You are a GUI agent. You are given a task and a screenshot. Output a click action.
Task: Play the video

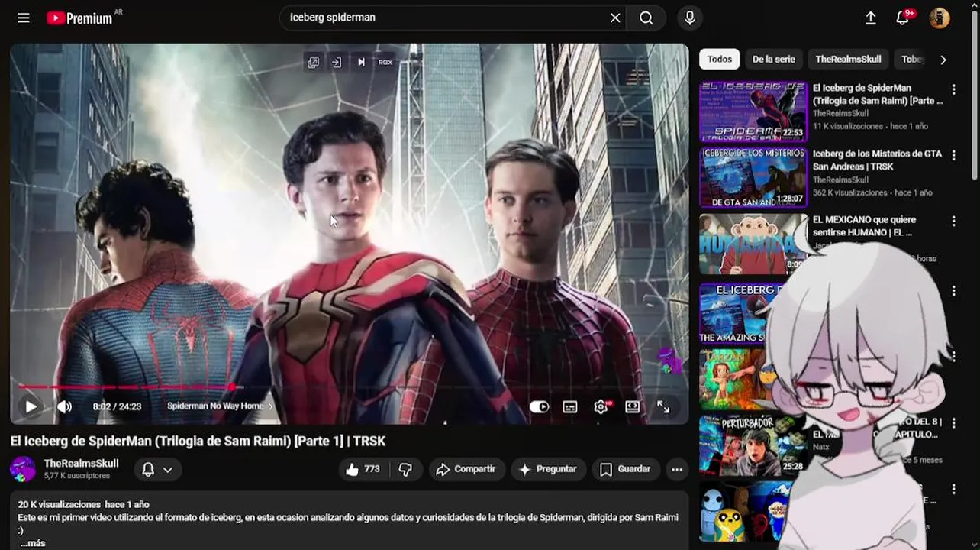tap(31, 406)
